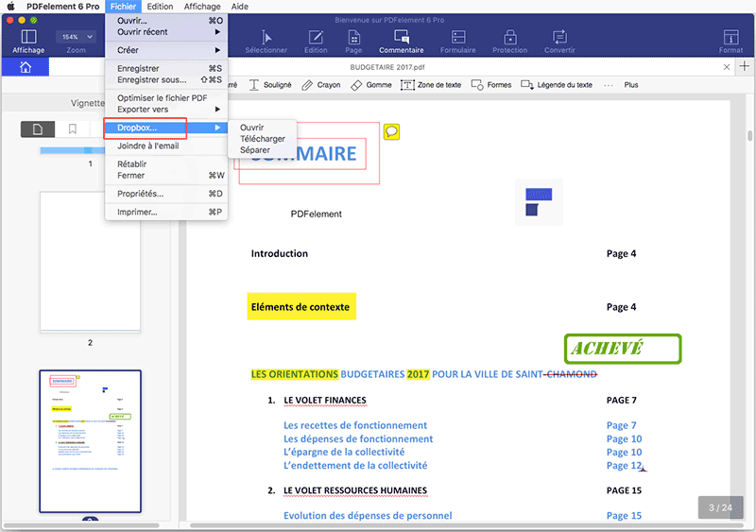The image size is (756, 532).
Task: Open Propriétés... menu item
Action: (x=166, y=194)
